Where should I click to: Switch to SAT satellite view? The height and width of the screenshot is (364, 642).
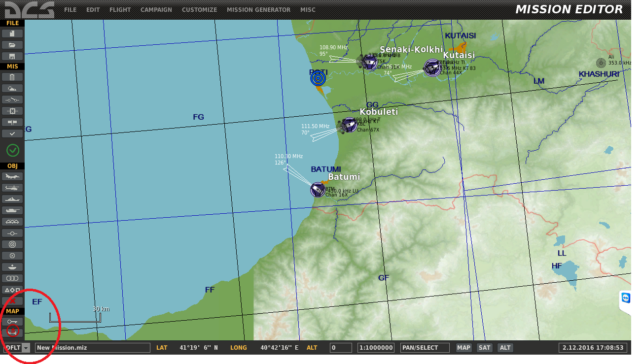[x=485, y=348]
